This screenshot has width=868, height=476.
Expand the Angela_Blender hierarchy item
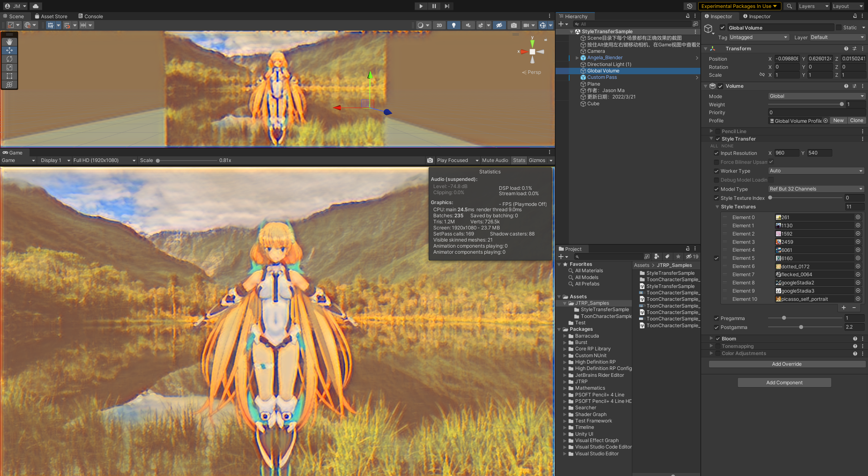pyautogui.click(x=577, y=58)
